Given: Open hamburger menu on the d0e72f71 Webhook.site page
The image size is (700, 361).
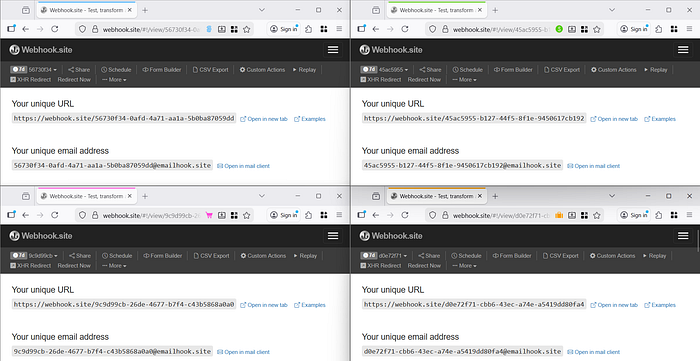Looking at the screenshot, I should [x=683, y=236].
